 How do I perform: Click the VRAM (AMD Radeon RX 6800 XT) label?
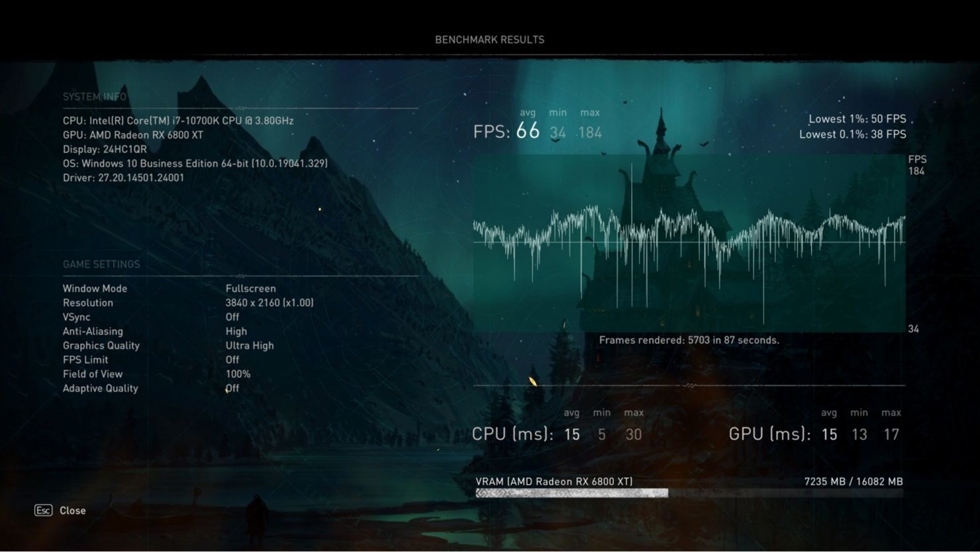coord(554,482)
